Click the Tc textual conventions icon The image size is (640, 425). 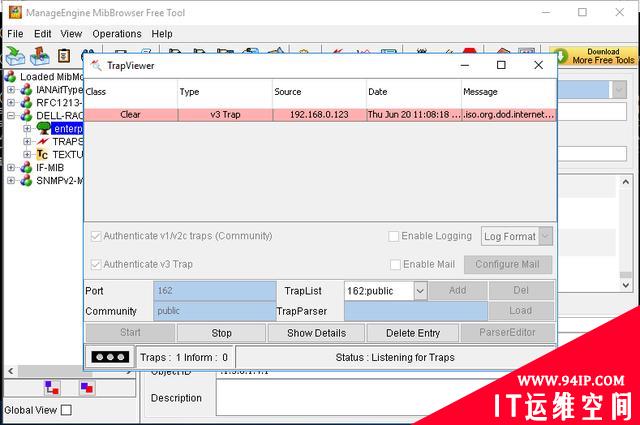pyautogui.click(x=42, y=155)
